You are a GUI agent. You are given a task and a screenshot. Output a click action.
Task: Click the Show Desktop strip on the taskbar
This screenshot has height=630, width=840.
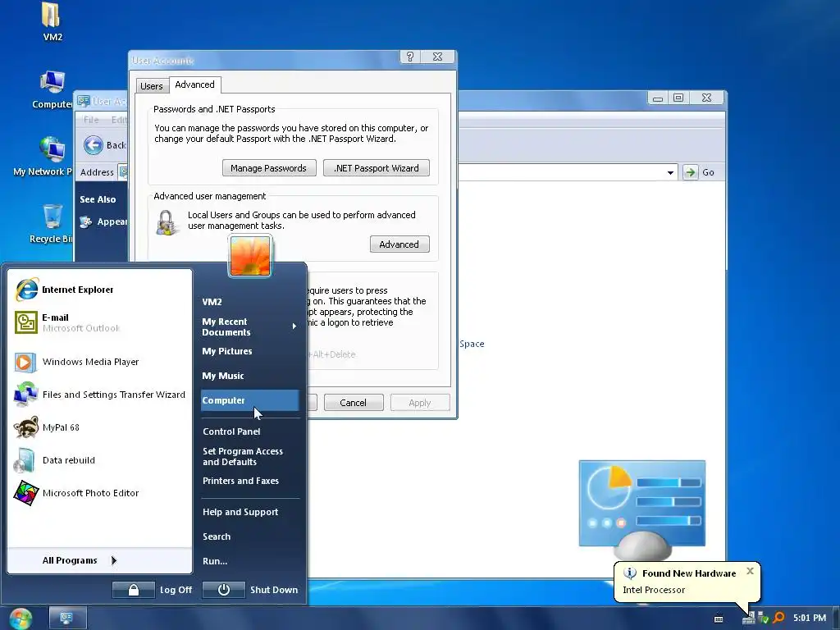(x=836, y=619)
